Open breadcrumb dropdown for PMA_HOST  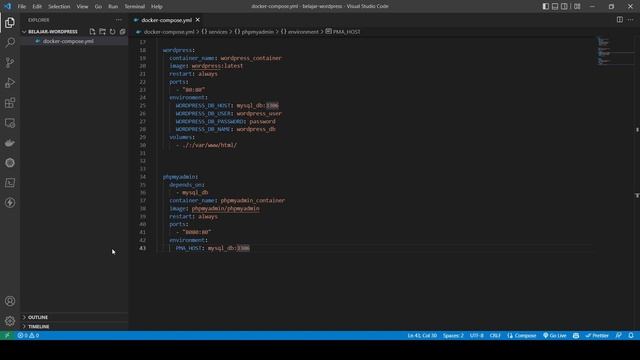(x=343, y=31)
